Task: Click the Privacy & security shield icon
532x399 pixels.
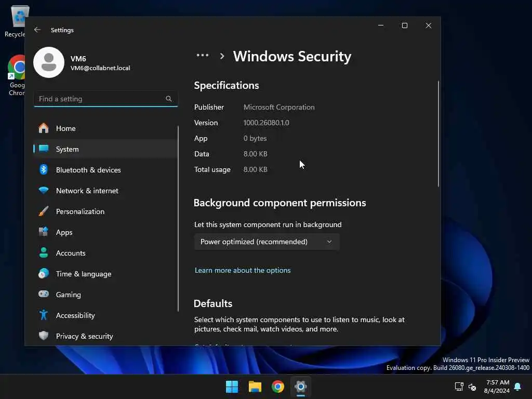Action: 44,336
